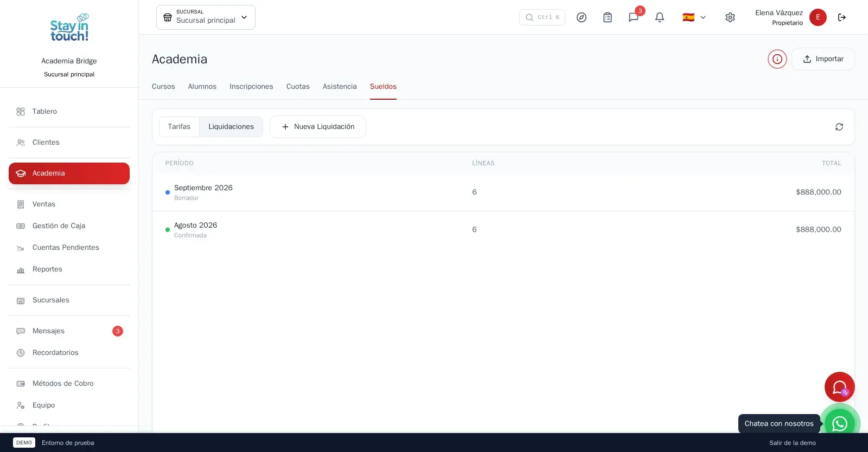The height and width of the screenshot is (452, 868).
Task: Open the Septiembre 2026 liquidación row
Action: tap(503, 192)
